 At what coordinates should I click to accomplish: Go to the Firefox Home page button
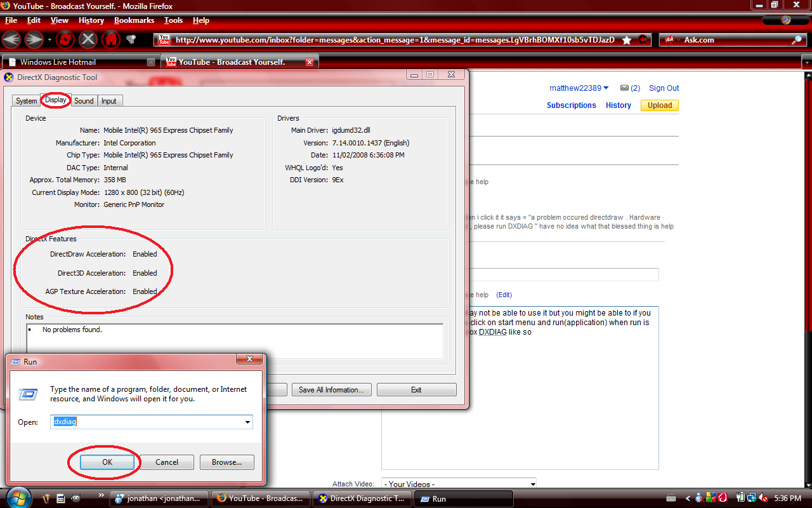pyautogui.click(x=110, y=39)
